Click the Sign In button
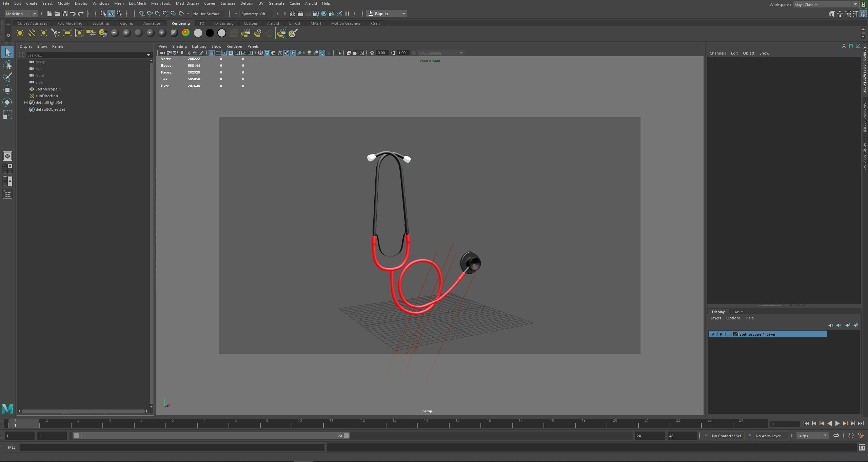This screenshot has height=462, width=868. tap(381, 14)
